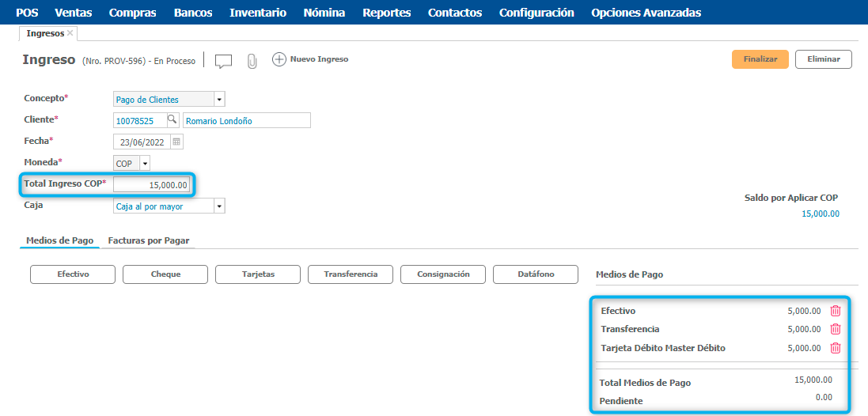The height and width of the screenshot is (416, 868).
Task: Click the Saldo por Aplicar 15,000.00 link
Action: 820,214
